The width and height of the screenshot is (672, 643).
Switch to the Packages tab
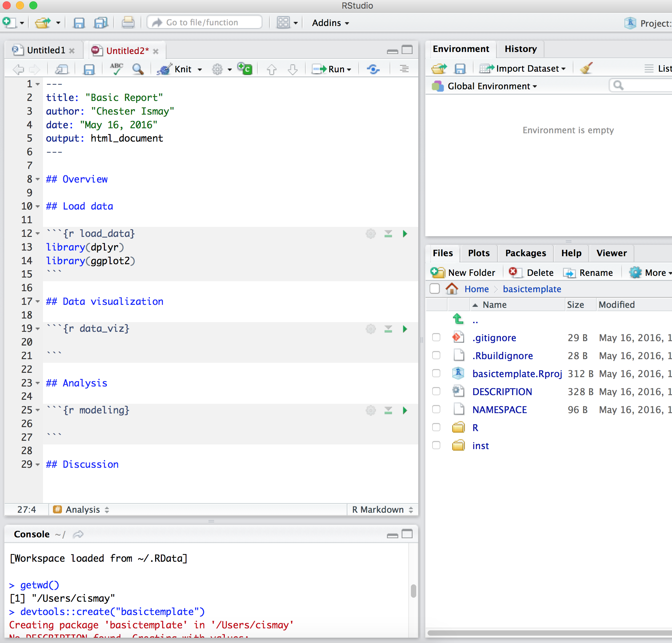[x=525, y=253]
